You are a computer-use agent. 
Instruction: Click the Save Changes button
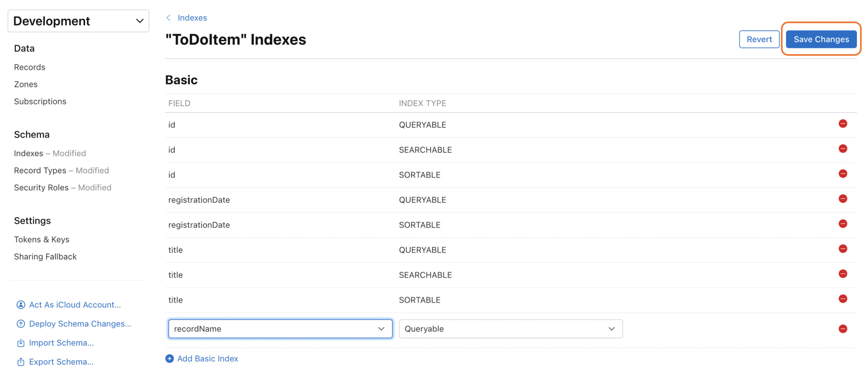click(821, 39)
